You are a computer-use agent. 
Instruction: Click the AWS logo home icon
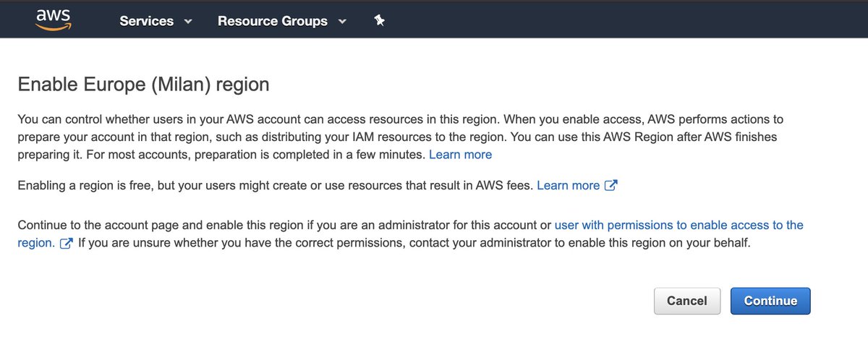pos(52,20)
